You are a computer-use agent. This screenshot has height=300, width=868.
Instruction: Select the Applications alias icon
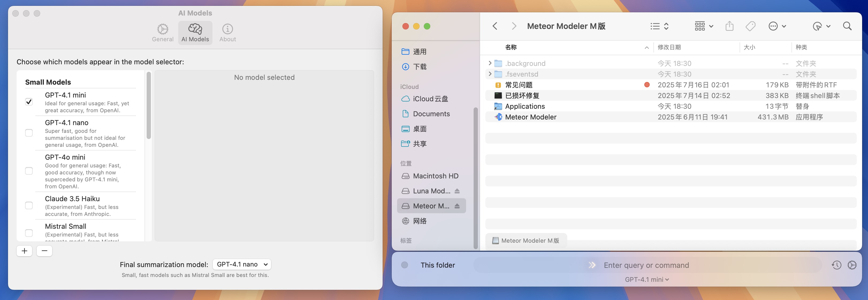(x=498, y=106)
